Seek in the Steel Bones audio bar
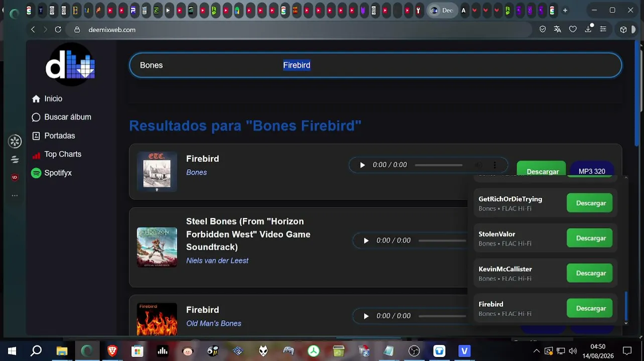 (442, 241)
